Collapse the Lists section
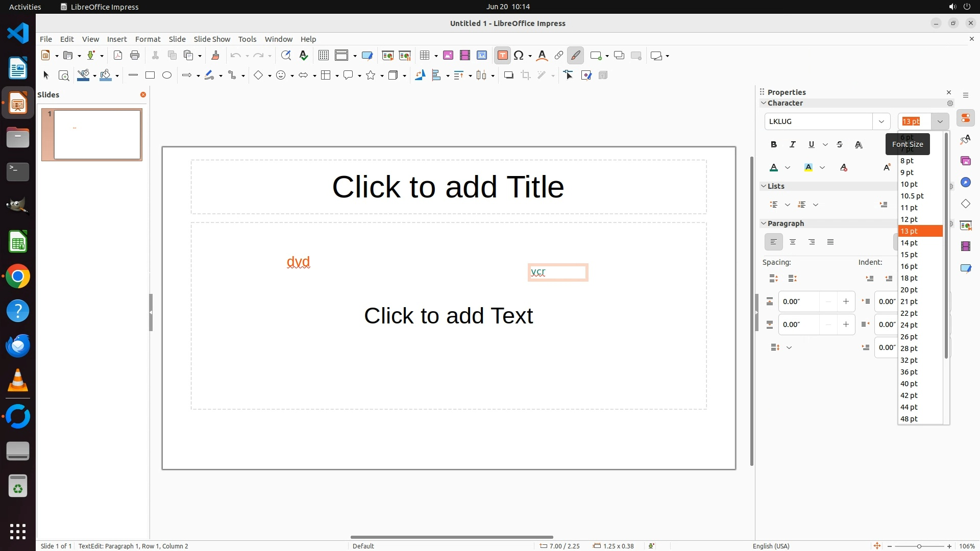Viewport: 980px width, 551px height. tap(764, 186)
